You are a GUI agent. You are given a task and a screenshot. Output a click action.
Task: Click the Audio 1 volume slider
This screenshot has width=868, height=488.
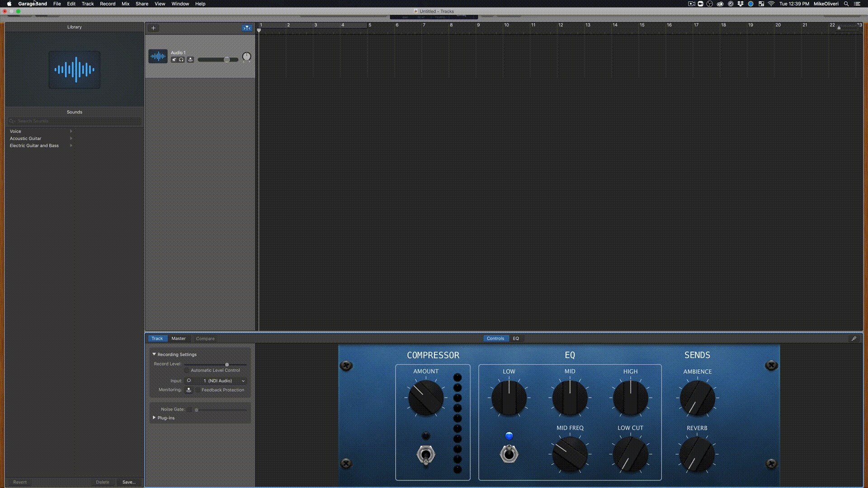(x=218, y=60)
